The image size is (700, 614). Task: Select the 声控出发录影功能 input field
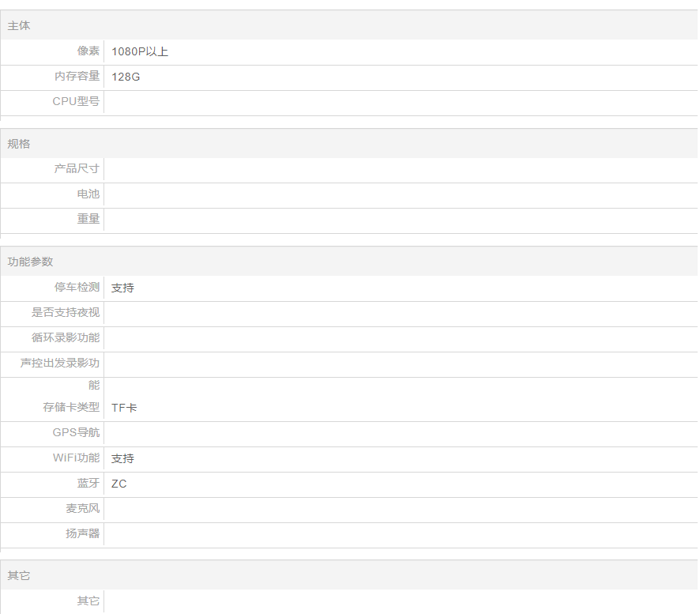(x=399, y=364)
